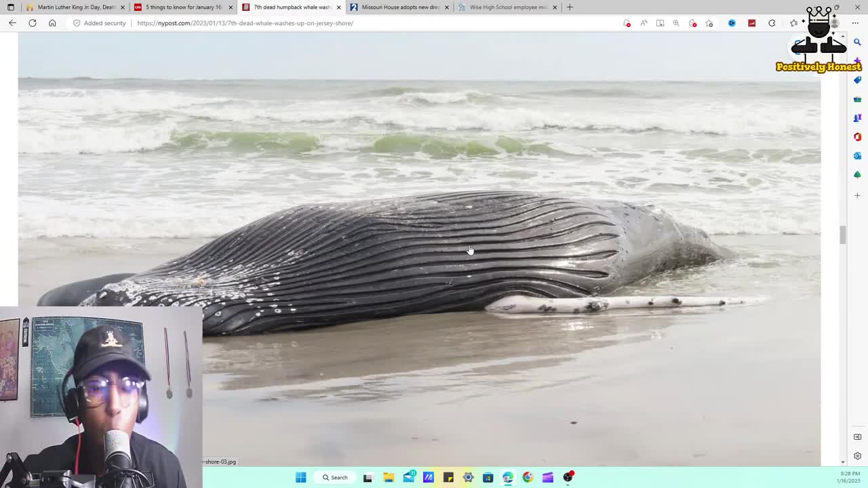The height and width of the screenshot is (488, 868).
Task: Open Edge sidebar Outlook icon
Action: (x=857, y=156)
